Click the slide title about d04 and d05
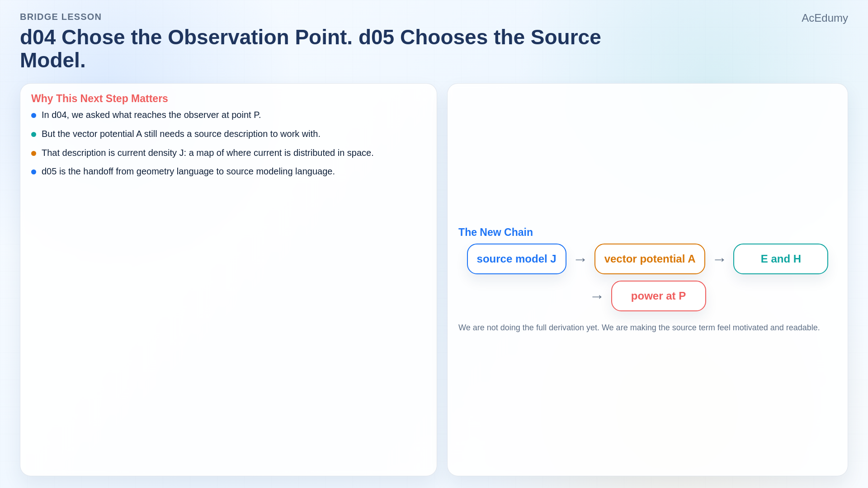This screenshot has width=868, height=488. [311, 48]
